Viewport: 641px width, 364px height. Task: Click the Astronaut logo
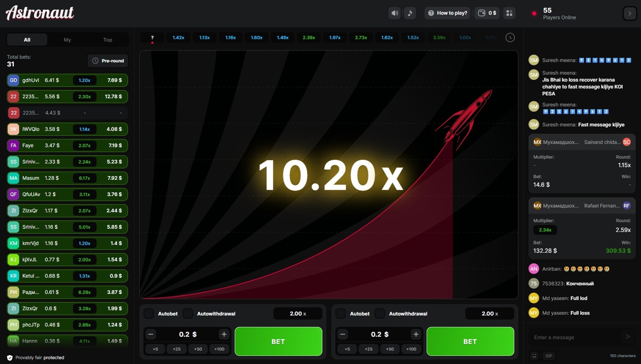[40, 13]
